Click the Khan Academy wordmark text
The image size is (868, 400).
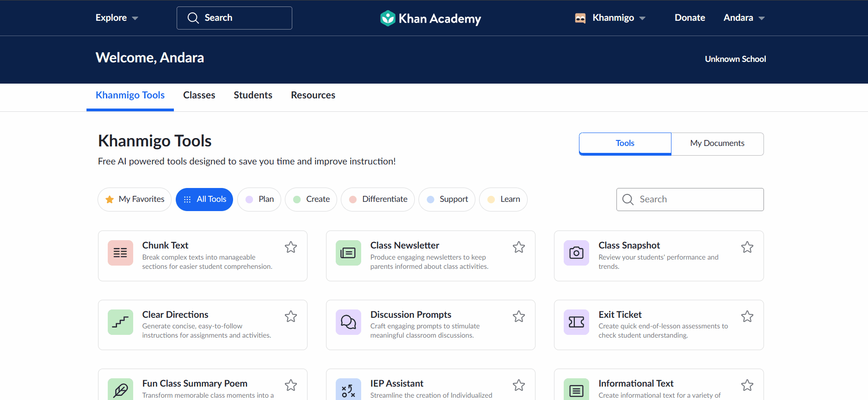(x=440, y=18)
